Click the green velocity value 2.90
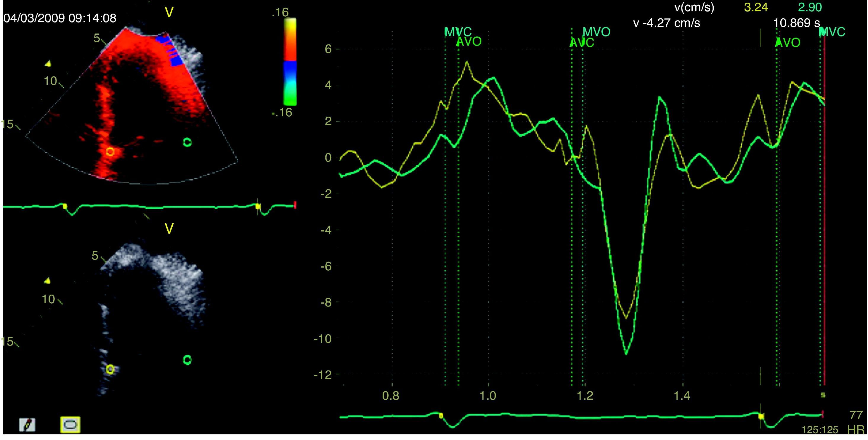 (x=810, y=7)
